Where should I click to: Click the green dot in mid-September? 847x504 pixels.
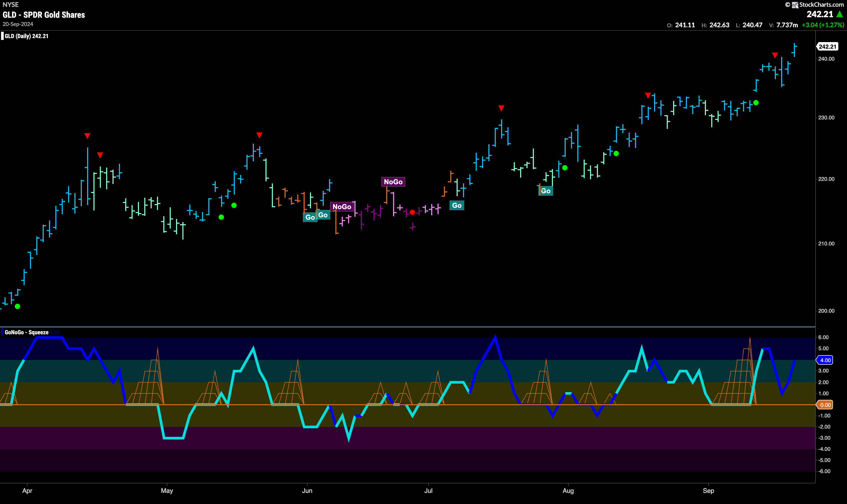tap(756, 102)
